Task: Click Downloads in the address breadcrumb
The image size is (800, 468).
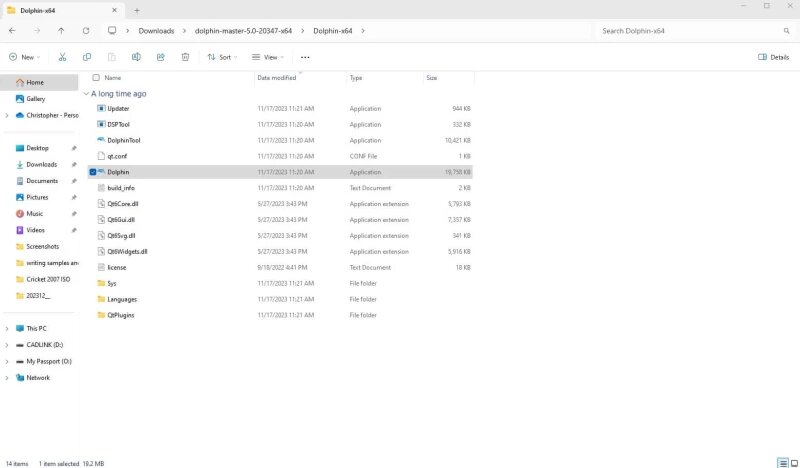Action: pos(156,31)
